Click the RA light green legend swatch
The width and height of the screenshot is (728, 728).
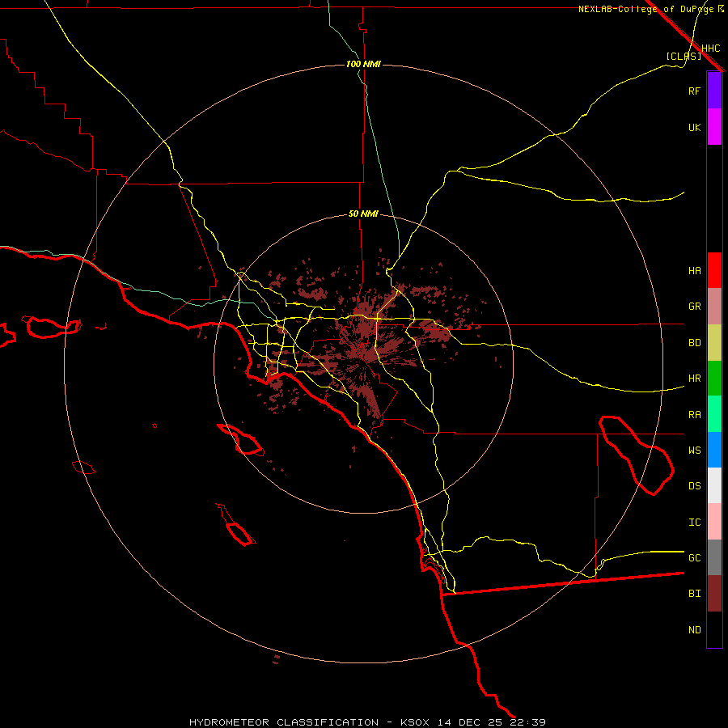point(714,414)
